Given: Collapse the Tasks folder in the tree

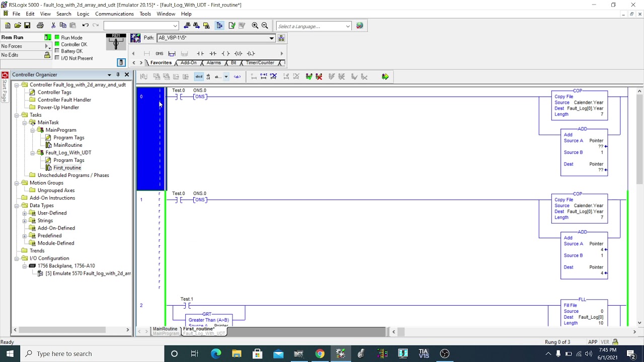Looking at the screenshot, I should (17, 115).
